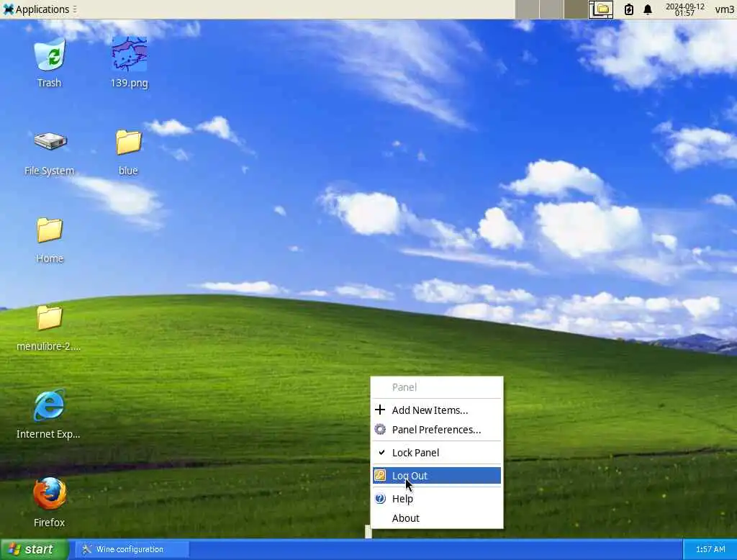Open the Trash desktop icon

(x=50, y=62)
